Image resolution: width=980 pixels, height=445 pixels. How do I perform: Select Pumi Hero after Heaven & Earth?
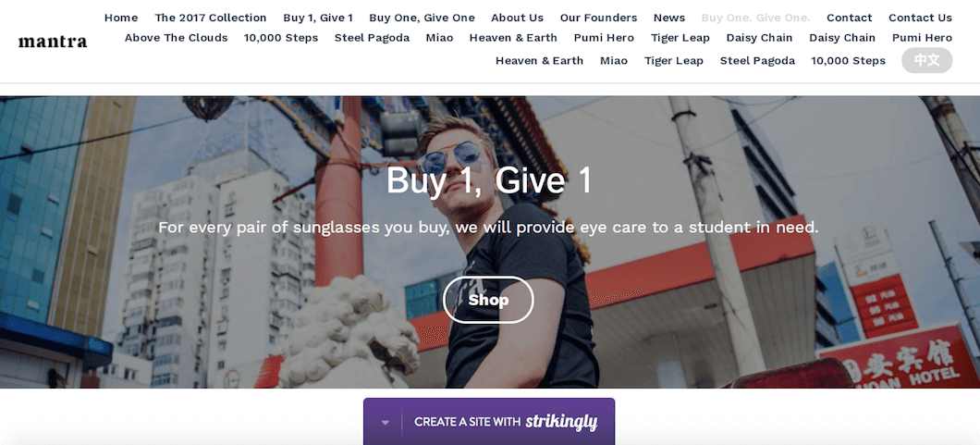(604, 38)
